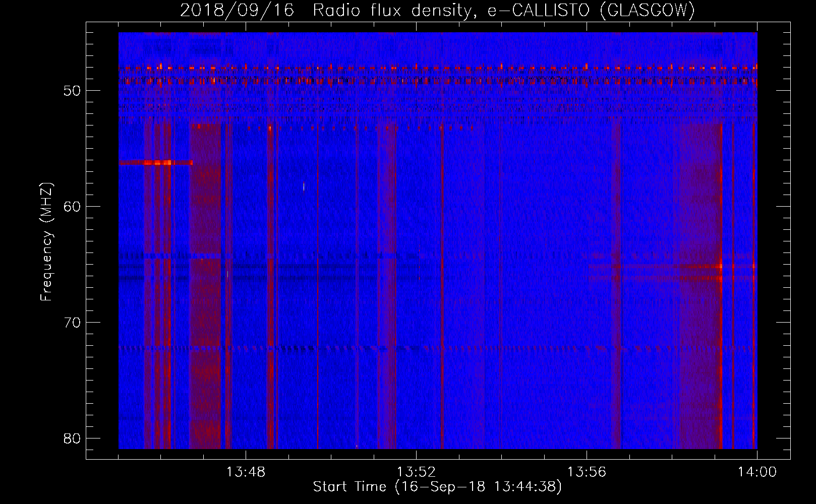Click the plot title 'Radio flux density, e-CALLISTO (GLASGOW)'
This screenshot has height=504, width=816.
(x=504, y=10)
